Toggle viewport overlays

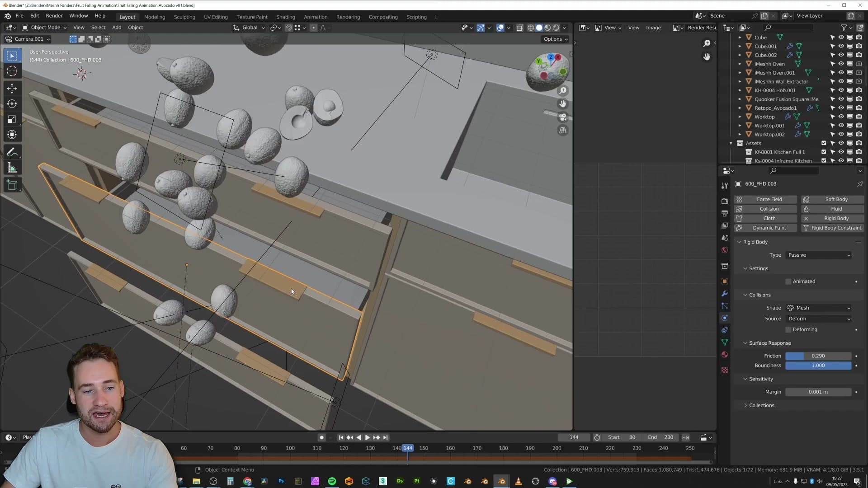500,28
